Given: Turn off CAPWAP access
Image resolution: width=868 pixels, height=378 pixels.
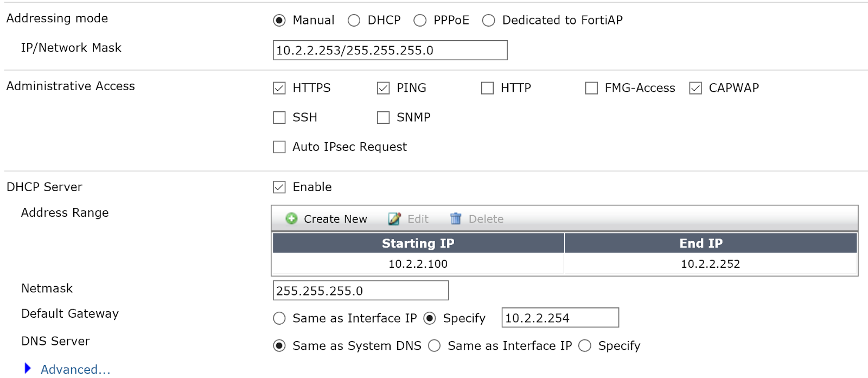Looking at the screenshot, I should 695,88.
